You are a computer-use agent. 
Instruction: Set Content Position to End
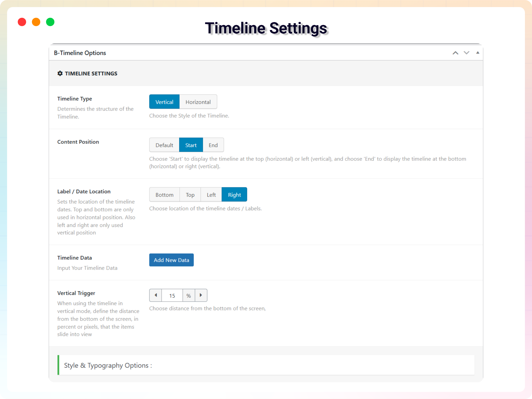pos(213,145)
